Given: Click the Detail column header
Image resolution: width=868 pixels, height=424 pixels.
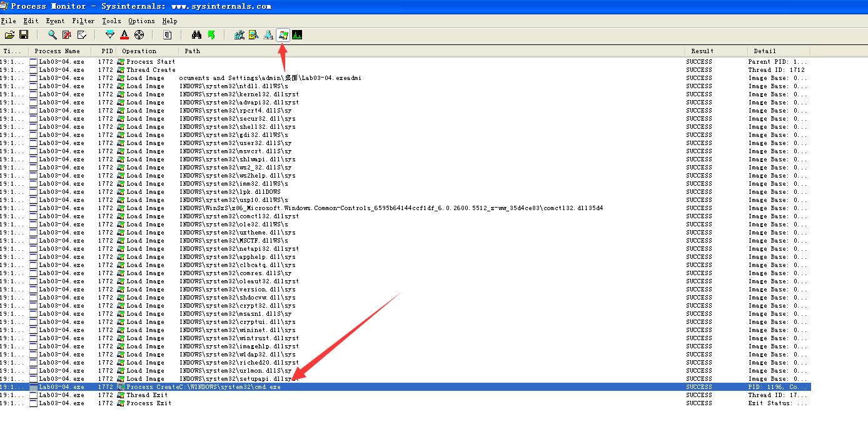Looking at the screenshot, I should click(x=779, y=51).
